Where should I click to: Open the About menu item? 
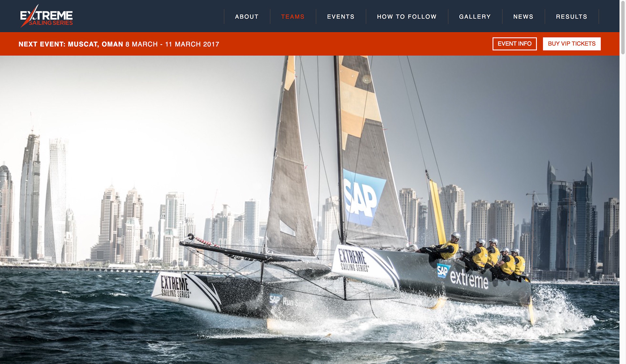tap(247, 17)
